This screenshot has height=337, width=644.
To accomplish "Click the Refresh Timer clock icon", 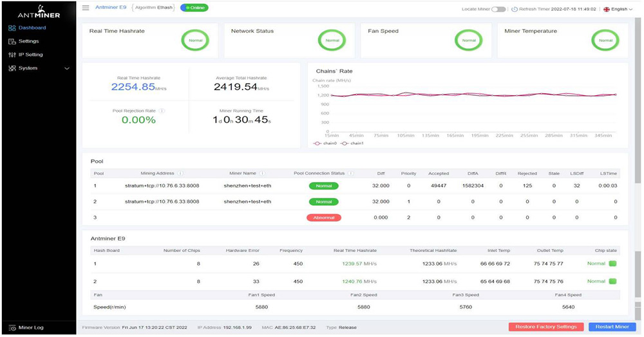I will 514,10.
